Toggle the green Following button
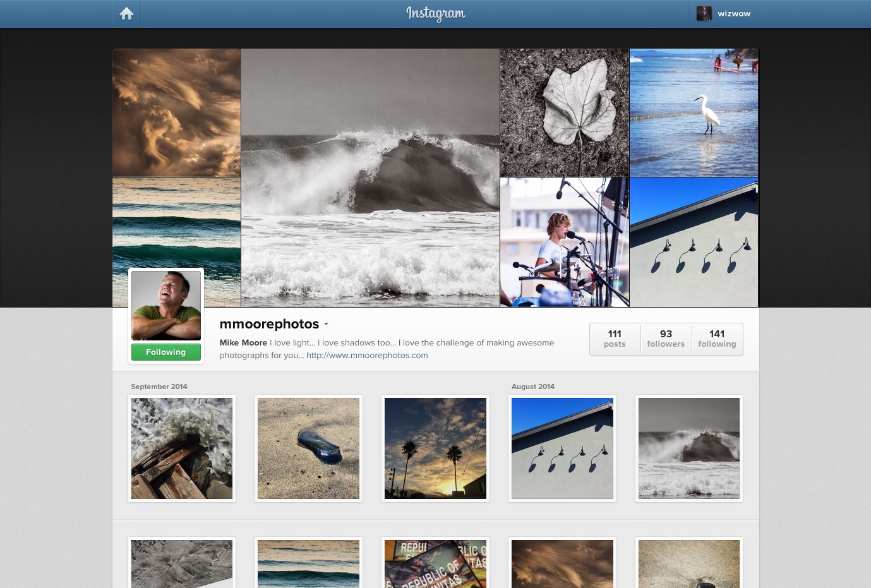Screen dimensions: 871x588 [166, 352]
